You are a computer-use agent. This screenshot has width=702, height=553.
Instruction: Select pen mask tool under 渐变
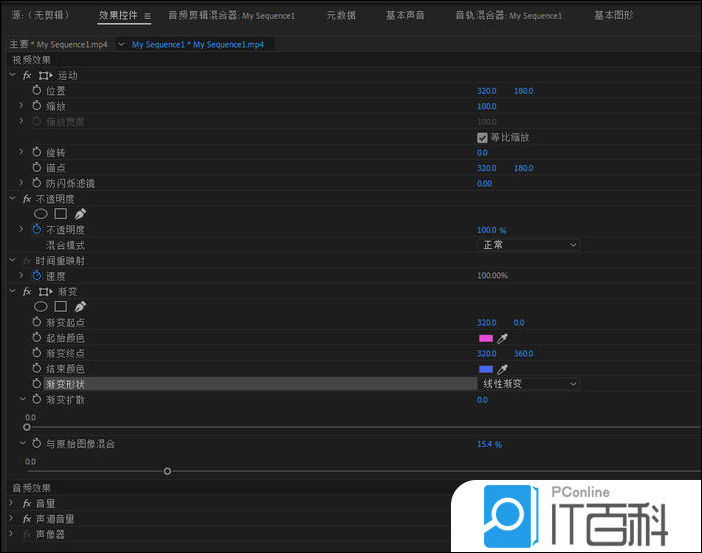point(80,307)
